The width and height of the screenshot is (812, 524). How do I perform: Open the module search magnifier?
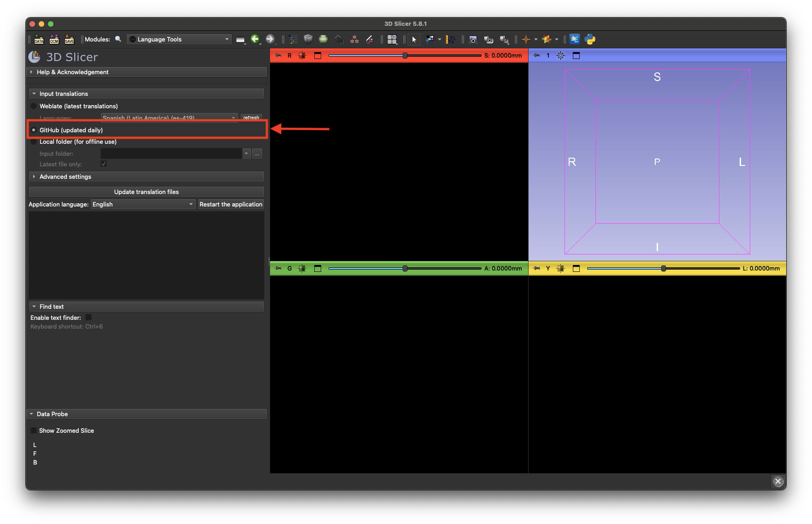(118, 39)
